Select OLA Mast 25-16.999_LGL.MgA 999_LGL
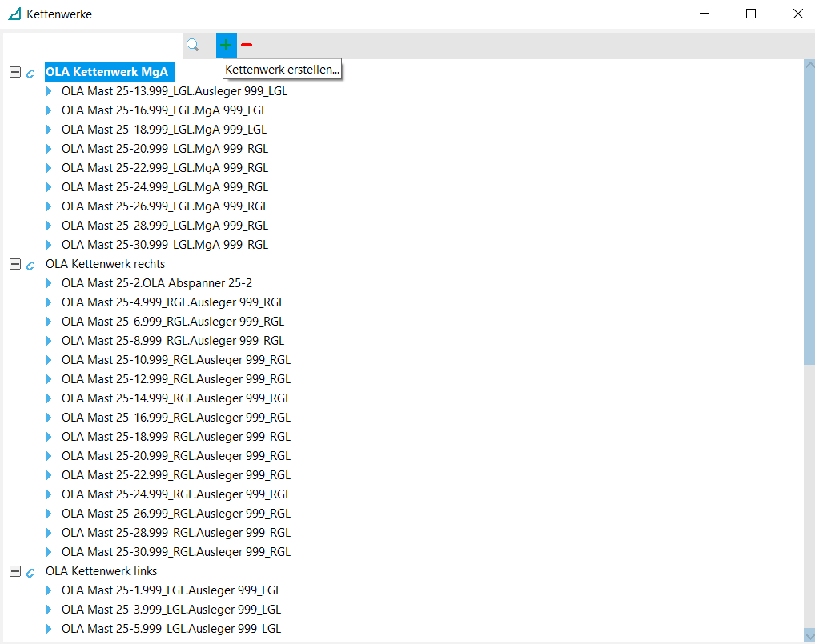 point(163,110)
